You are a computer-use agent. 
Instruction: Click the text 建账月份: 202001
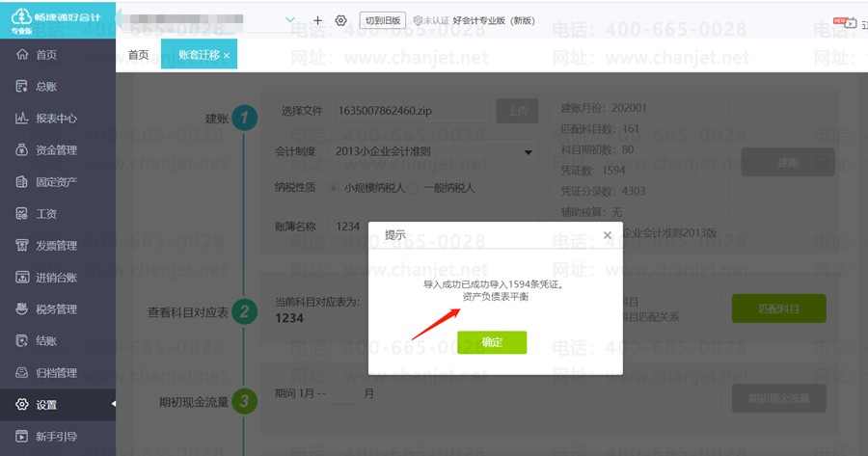tap(604, 108)
